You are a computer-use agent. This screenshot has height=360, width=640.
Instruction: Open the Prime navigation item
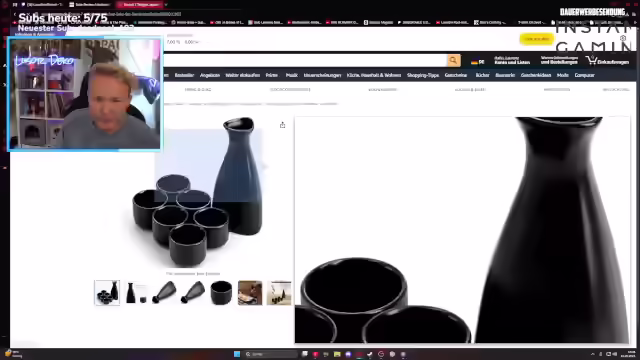click(x=271, y=75)
